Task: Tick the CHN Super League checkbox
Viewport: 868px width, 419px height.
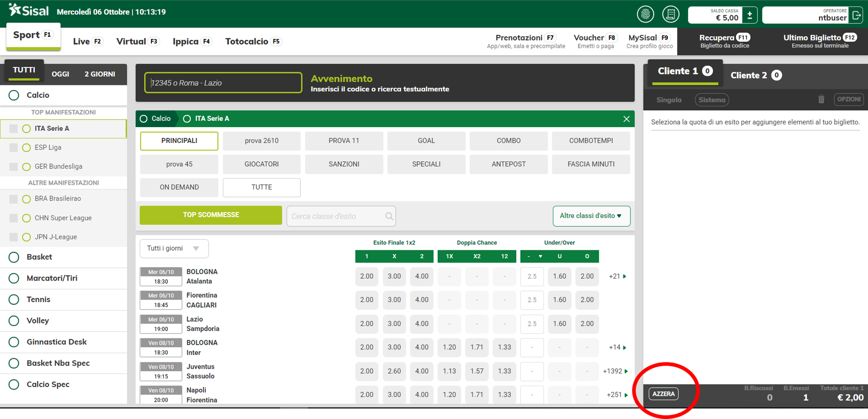Action: [x=14, y=218]
